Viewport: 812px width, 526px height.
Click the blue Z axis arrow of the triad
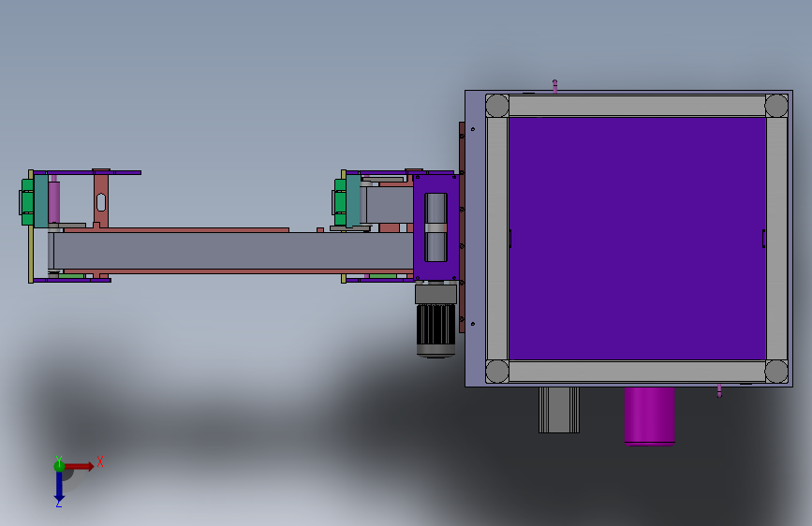point(59,488)
